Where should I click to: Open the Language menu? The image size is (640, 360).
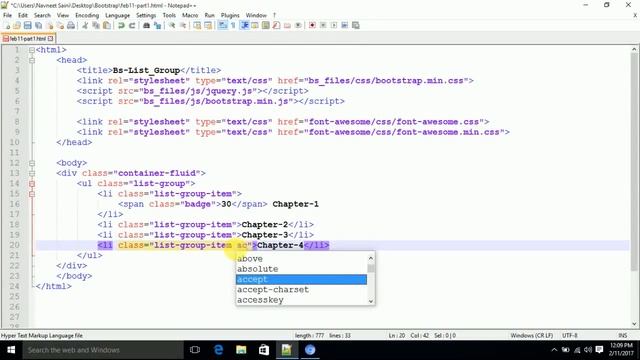pyautogui.click(x=117, y=15)
